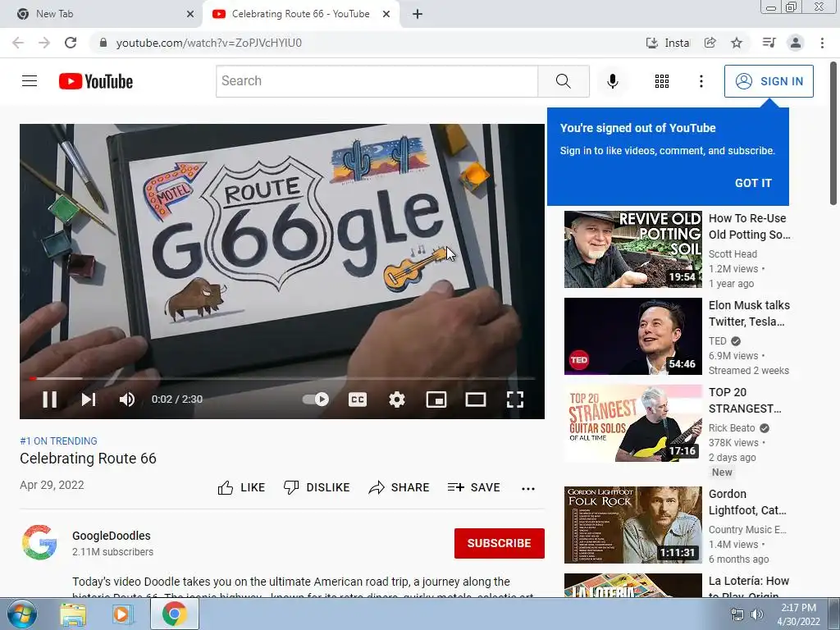
Task: Click the Scott Head channel name
Action: coord(733,254)
